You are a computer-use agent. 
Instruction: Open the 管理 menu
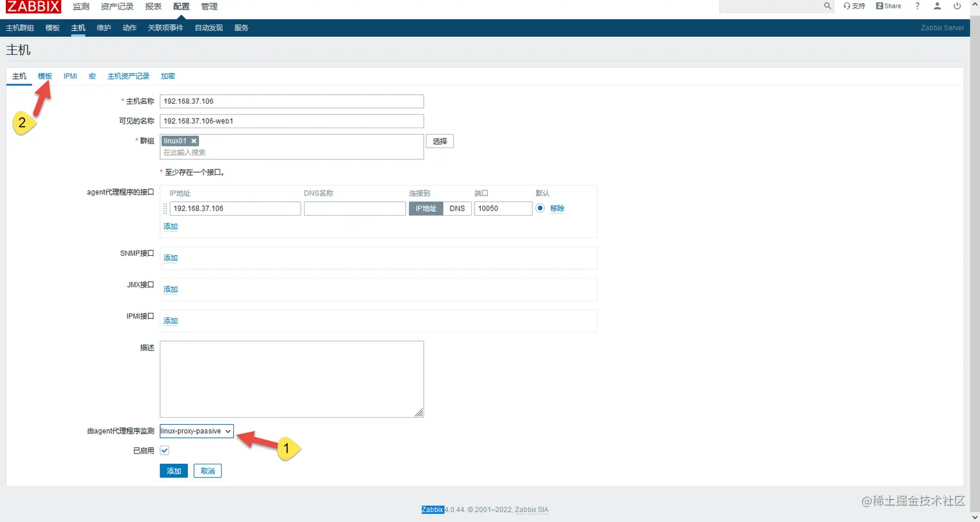point(209,6)
